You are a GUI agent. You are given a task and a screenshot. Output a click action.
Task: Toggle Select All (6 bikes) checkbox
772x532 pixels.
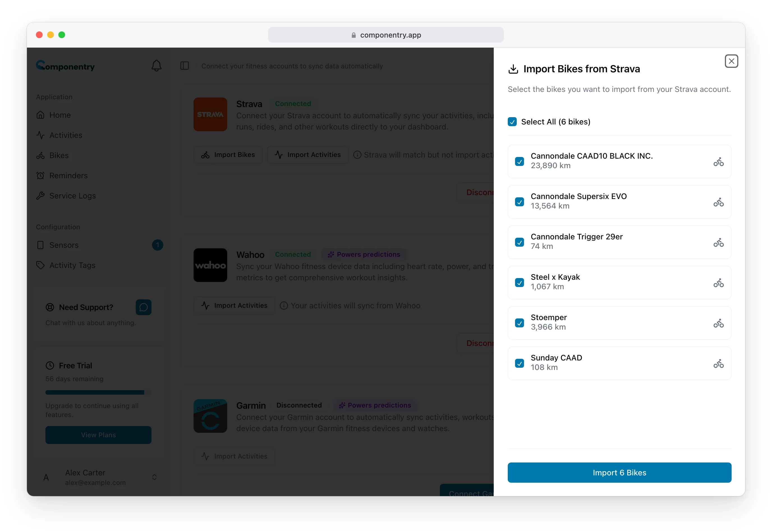(512, 122)
